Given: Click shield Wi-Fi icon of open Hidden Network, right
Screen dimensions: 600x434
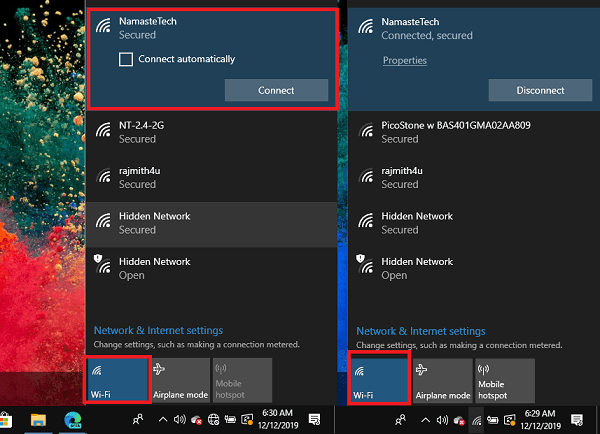Looking at the screenshot, I should (365, 264).
